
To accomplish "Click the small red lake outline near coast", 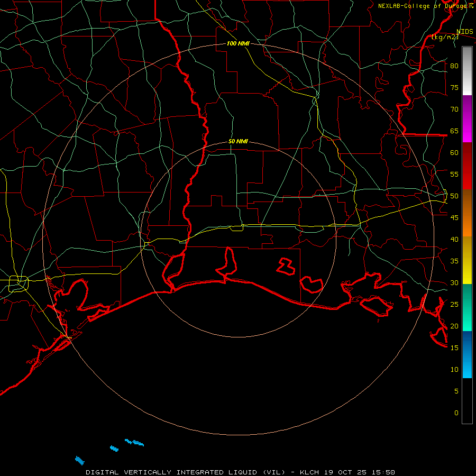I will click(x=286, y=267).
